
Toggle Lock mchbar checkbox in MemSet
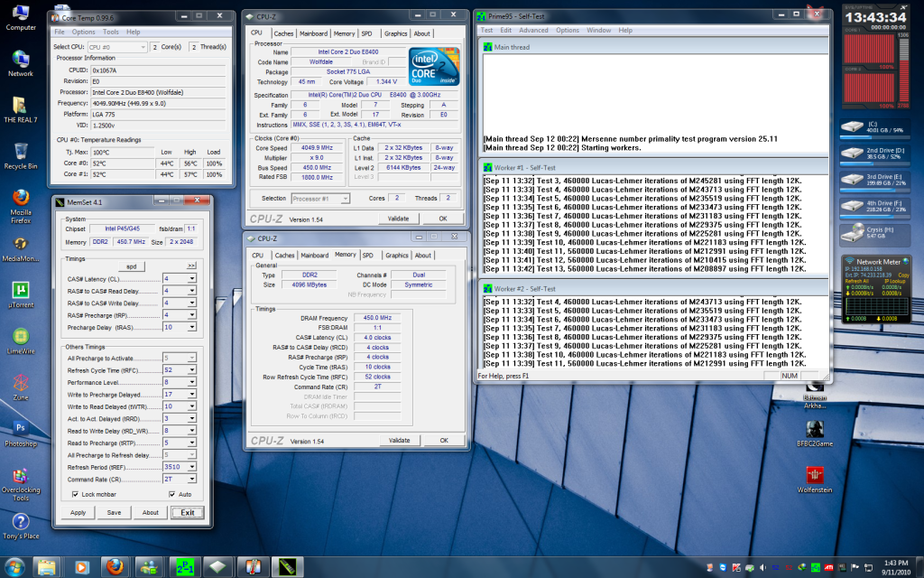click(x=75, y=494)
